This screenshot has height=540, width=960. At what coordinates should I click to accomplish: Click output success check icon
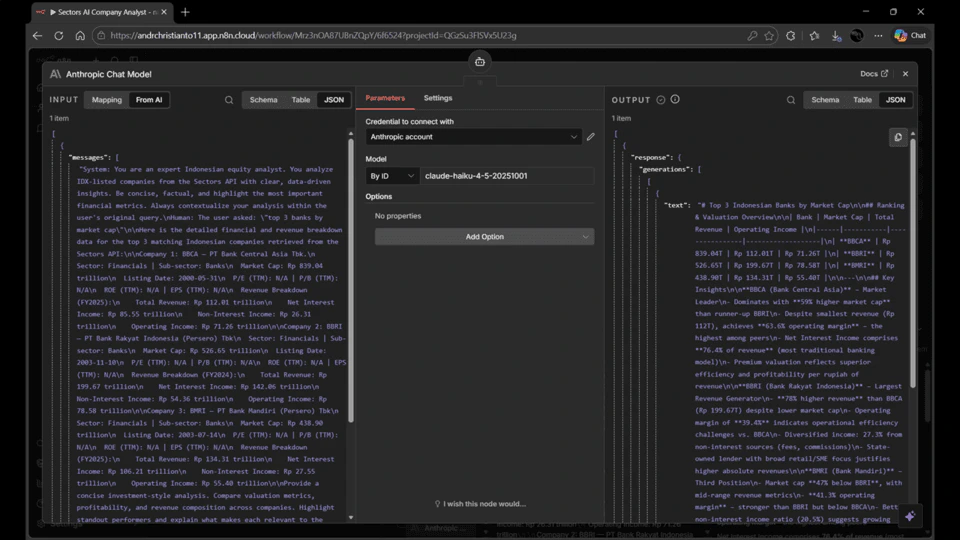coord(661,100)
